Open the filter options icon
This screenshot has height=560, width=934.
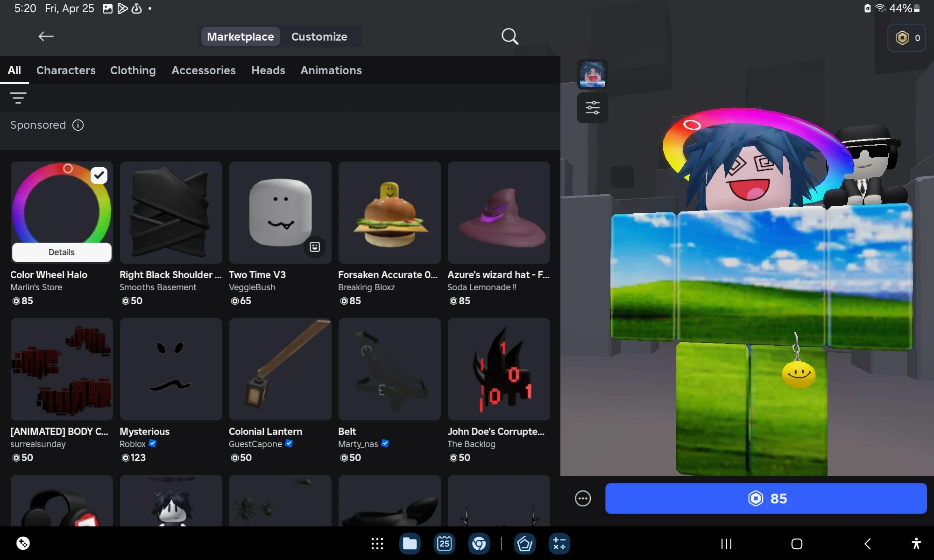click(x=18, y=98)
